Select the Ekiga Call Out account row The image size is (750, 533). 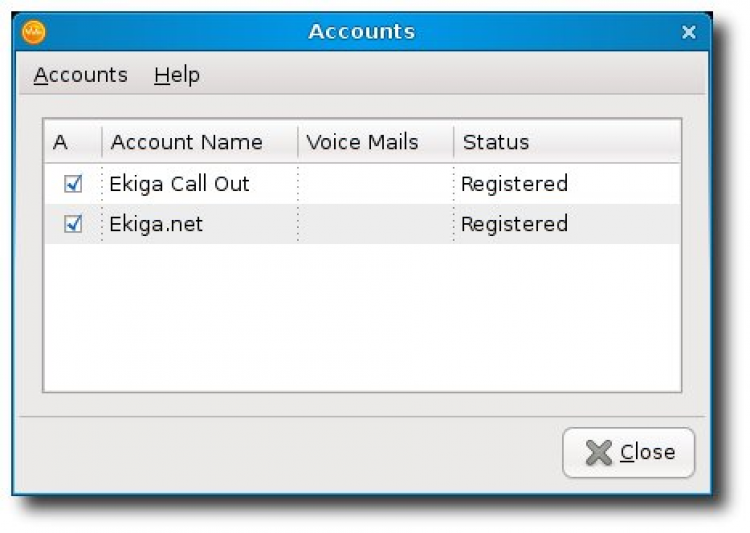180,184
